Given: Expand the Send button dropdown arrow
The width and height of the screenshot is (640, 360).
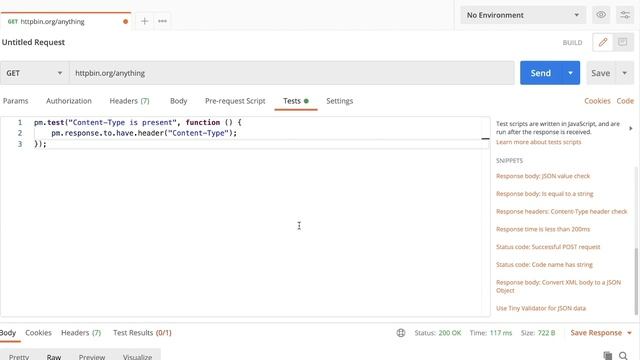Looking at the screenshot, I should tap(570, 73).
